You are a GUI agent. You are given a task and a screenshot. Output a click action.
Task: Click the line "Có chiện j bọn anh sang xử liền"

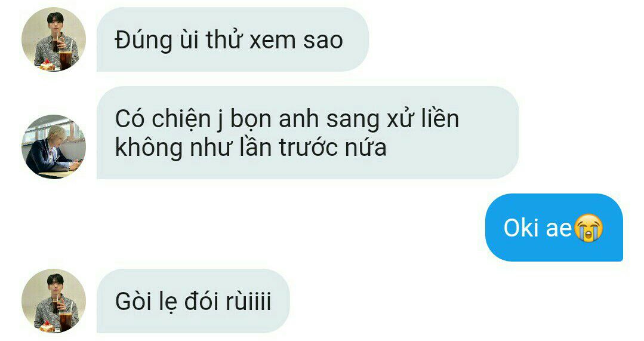(286, 119)
